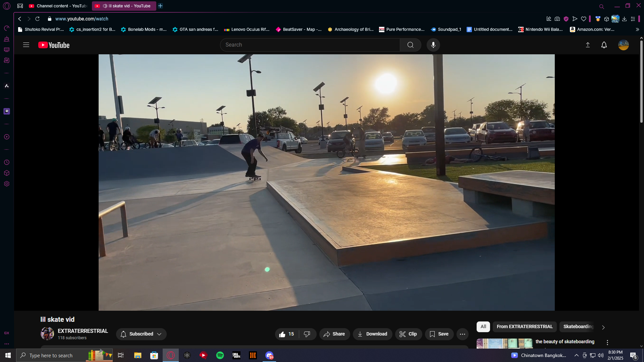644x362 pixels.
Task: Click the YouTube create upload icon
Action: tap(588, 45)
